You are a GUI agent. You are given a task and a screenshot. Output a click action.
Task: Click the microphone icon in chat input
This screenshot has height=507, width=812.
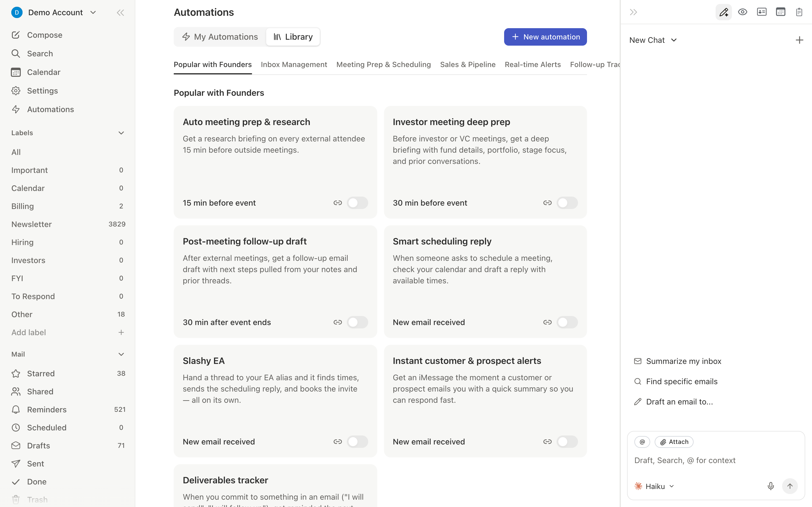click(771, 486)
